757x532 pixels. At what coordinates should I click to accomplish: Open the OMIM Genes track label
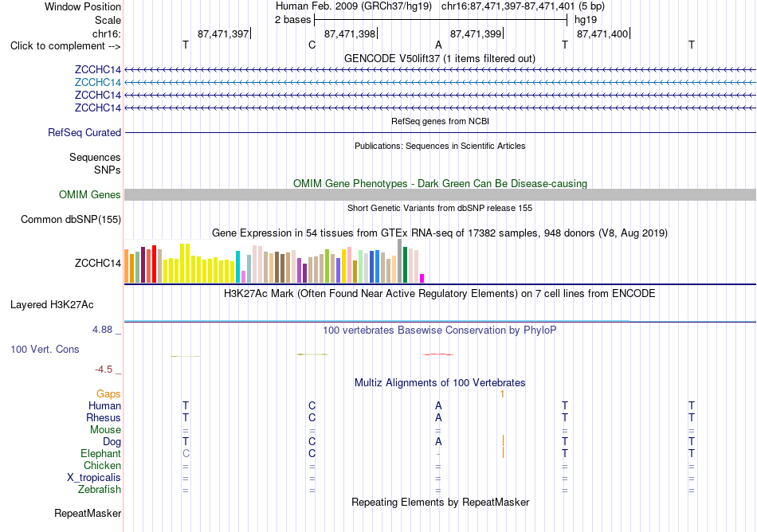[90, 194]
